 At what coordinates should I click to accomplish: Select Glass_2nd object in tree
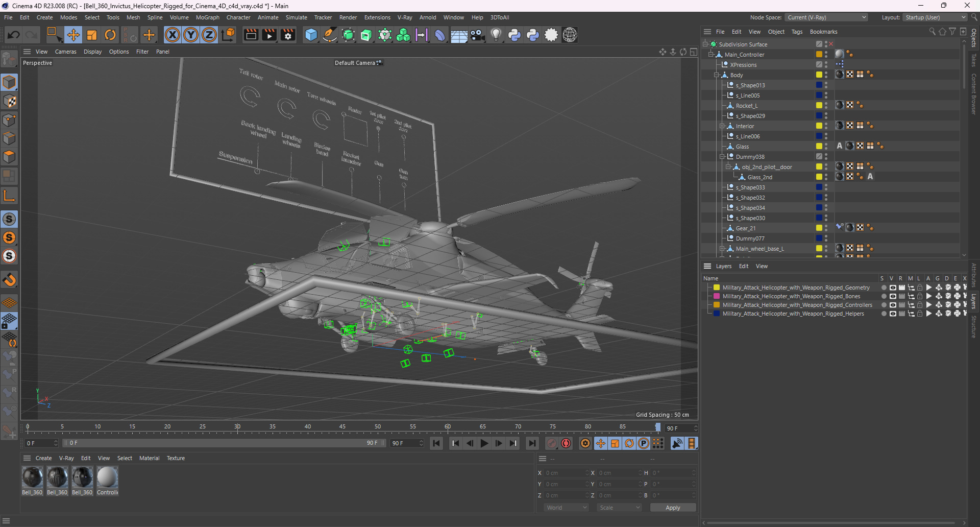[759, 177]
